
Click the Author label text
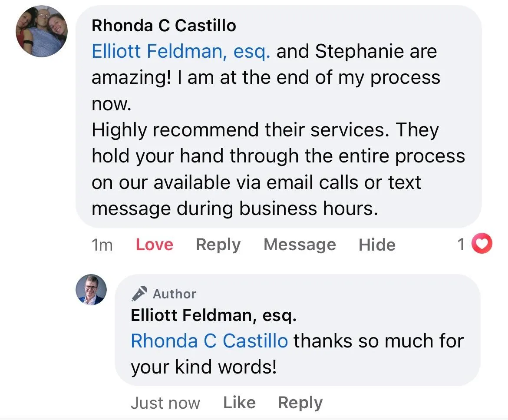(x=174, y=294)
